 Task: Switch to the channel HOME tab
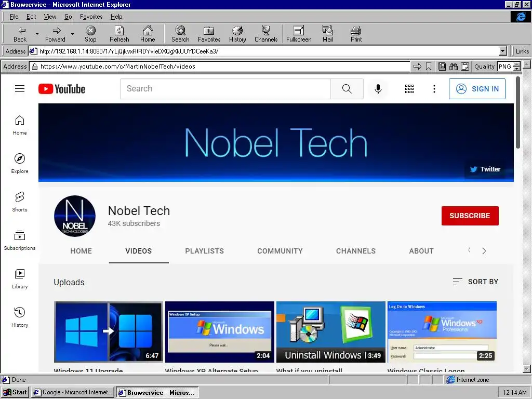pyautogui.click(x=81, y=251)
